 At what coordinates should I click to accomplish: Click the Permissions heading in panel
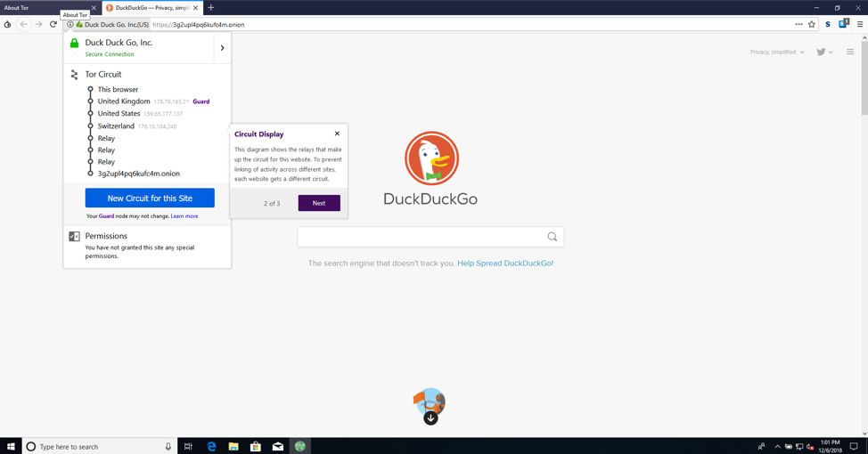pyautogui.click(x=106, y=236)
